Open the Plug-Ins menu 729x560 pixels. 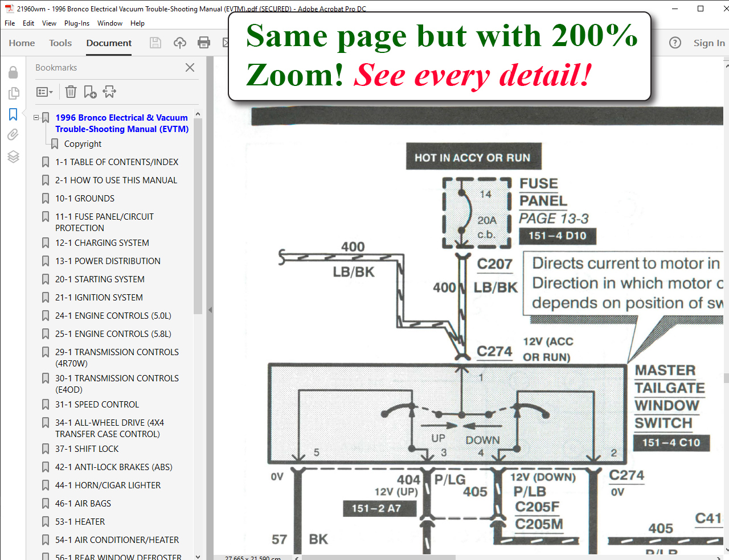pyautogui.click(x=76, y=23)
